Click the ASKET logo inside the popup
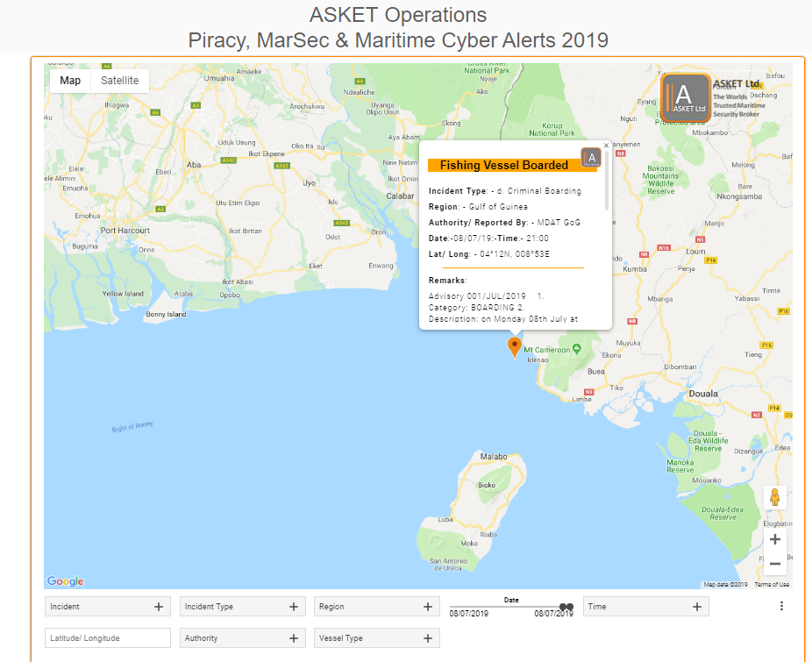Image resolution: width=812 pixels, height=662 pixels. click(591, 158)
